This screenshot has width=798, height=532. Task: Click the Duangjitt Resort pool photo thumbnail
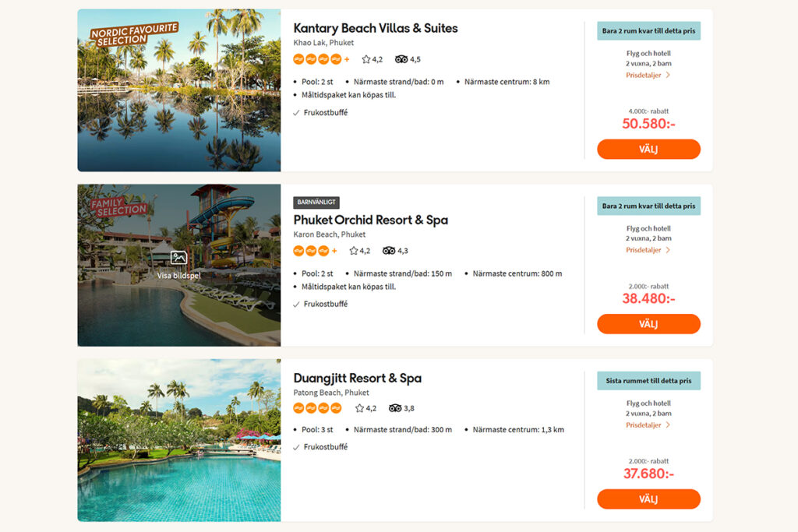(x=179, y=440)
